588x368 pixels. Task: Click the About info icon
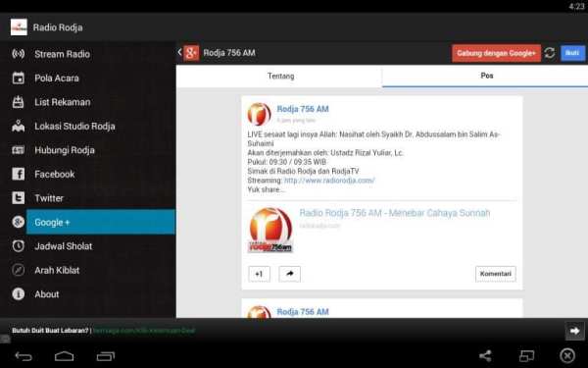[x=18, y=294]
